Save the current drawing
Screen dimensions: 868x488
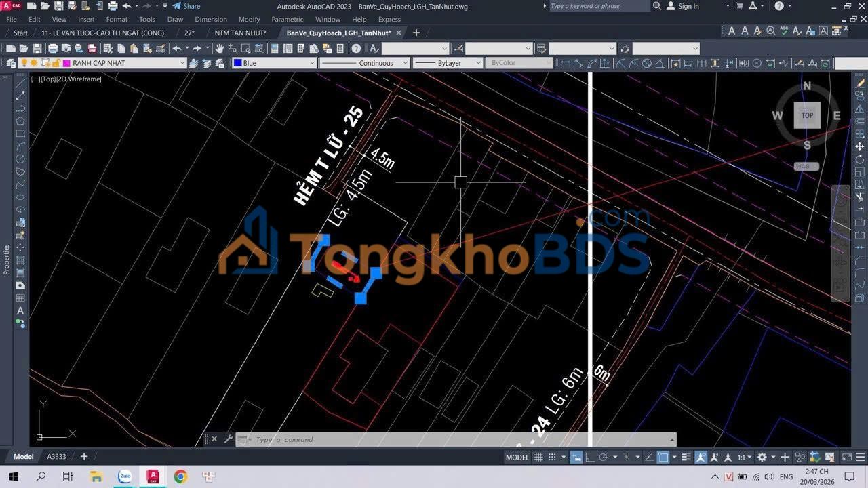[x=38, y=48]
